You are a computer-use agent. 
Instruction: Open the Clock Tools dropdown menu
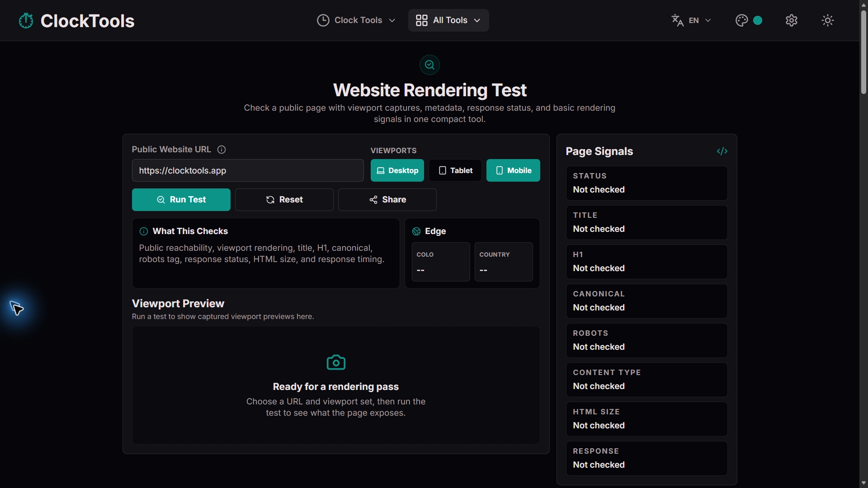pyautogui.click(x=356, y=20)
